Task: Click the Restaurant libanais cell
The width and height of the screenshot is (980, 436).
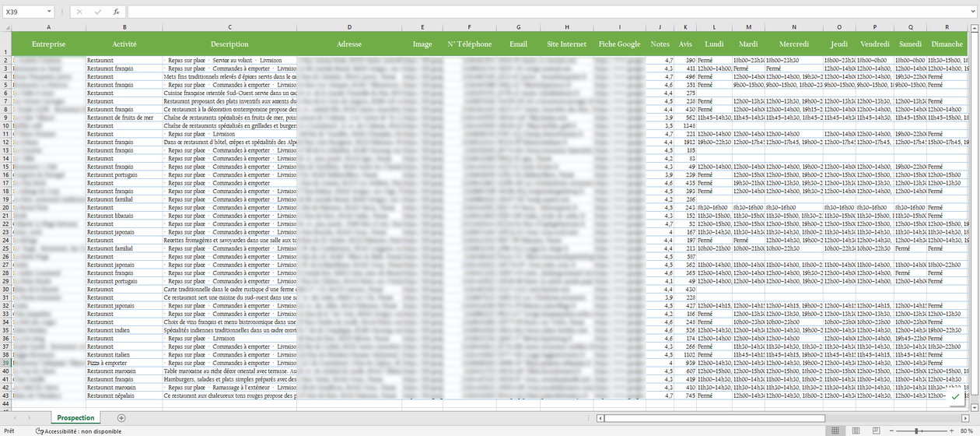Action: click(124, 216)
